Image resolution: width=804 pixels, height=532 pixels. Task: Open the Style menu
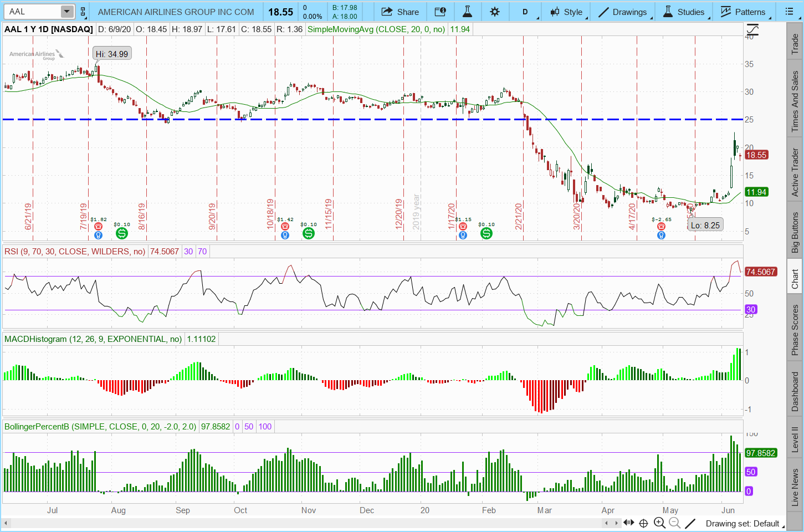click(566, 12)
